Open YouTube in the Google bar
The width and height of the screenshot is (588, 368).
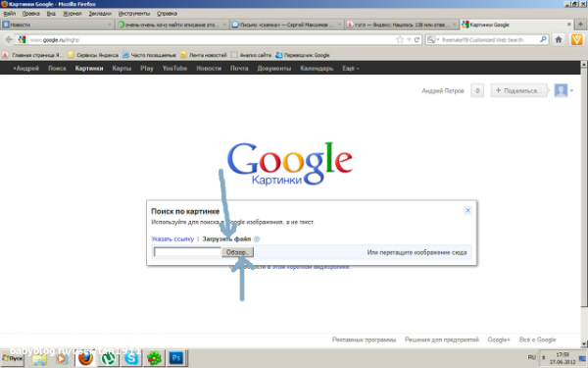point(174,69)
